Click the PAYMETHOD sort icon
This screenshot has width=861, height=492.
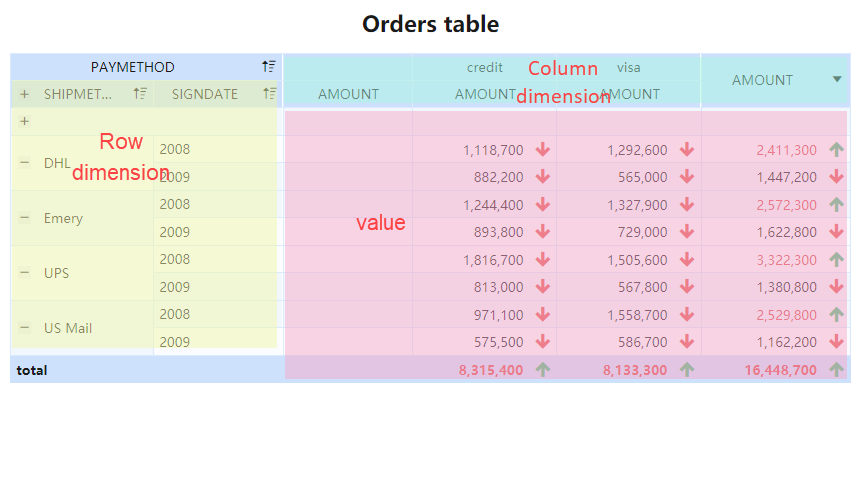click(268, 67)
